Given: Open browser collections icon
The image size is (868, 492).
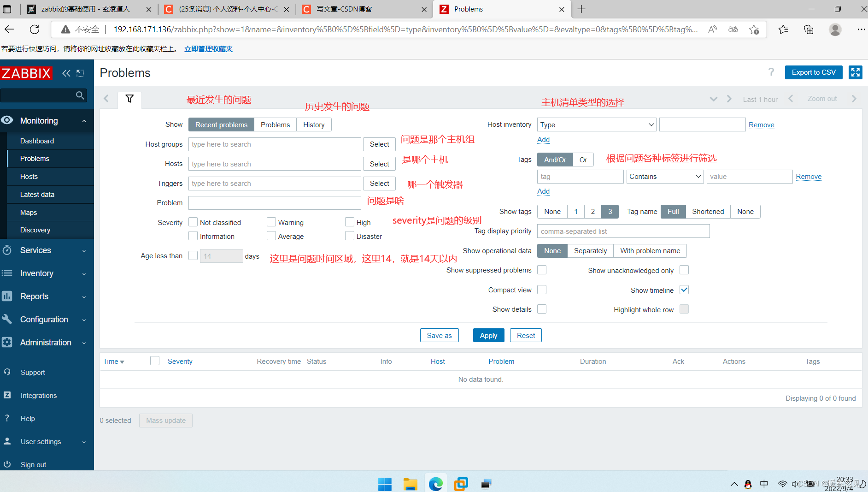Looking at the screenshot, I should point(809,30).
